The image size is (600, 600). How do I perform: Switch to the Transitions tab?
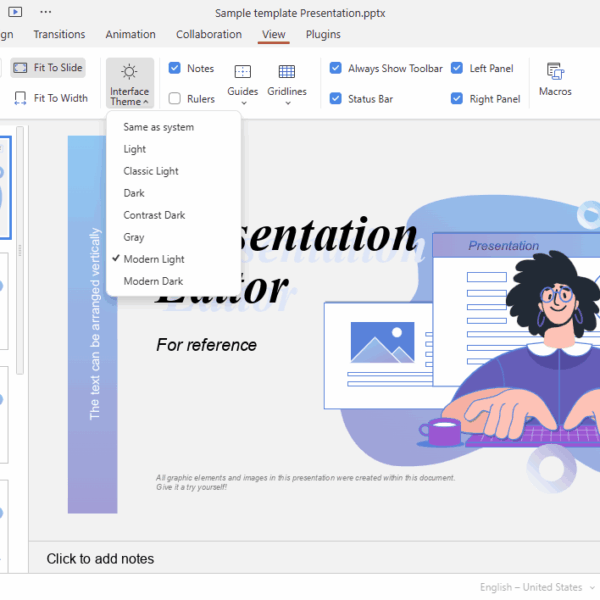(x=59, y=34)
